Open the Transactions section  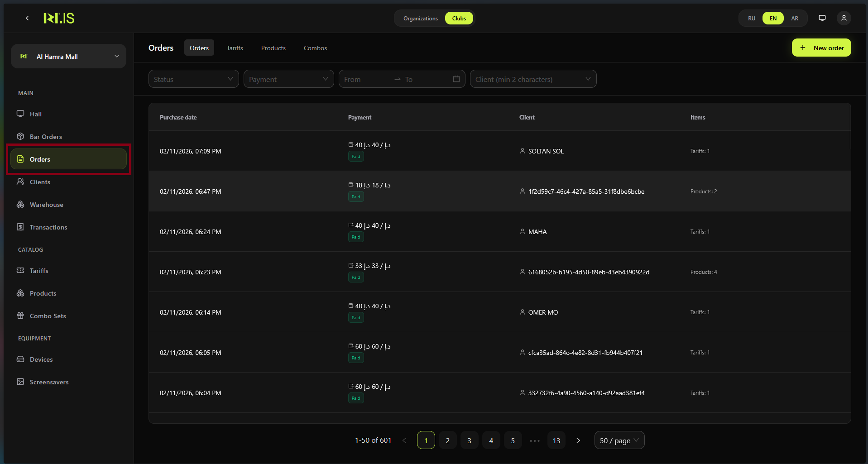(48, 227)
